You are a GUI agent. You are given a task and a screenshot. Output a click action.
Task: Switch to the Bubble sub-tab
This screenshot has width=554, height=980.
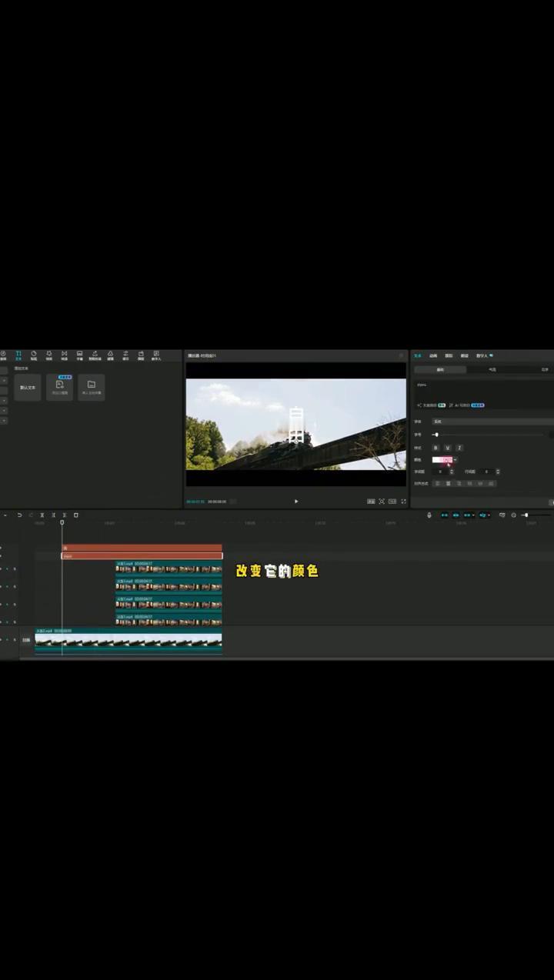pyautogui.click(x=492, y=370)
